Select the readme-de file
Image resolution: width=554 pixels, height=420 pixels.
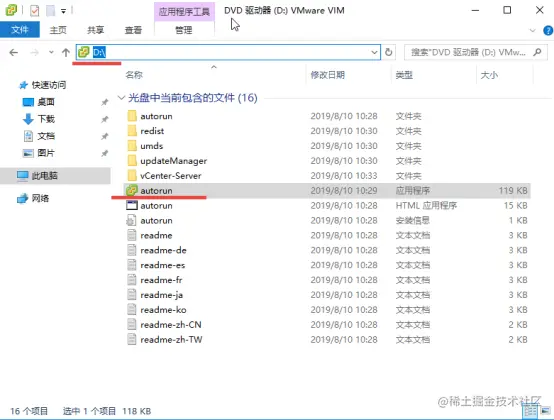(x=163, y=250)
